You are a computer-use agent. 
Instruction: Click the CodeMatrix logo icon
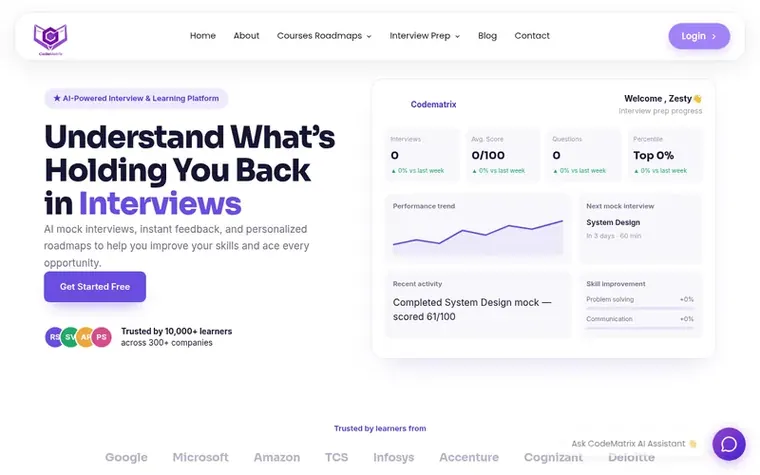[50, 40]
